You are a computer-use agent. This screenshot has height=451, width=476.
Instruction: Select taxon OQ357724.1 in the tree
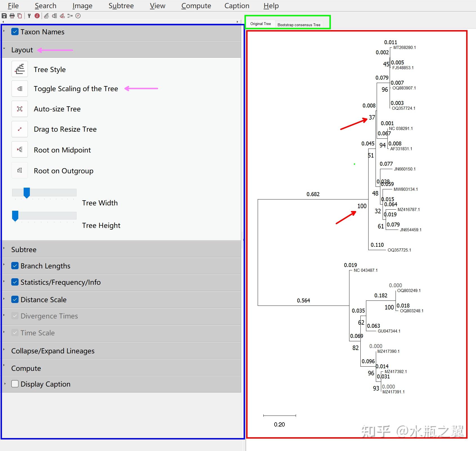tap(403, 108)
